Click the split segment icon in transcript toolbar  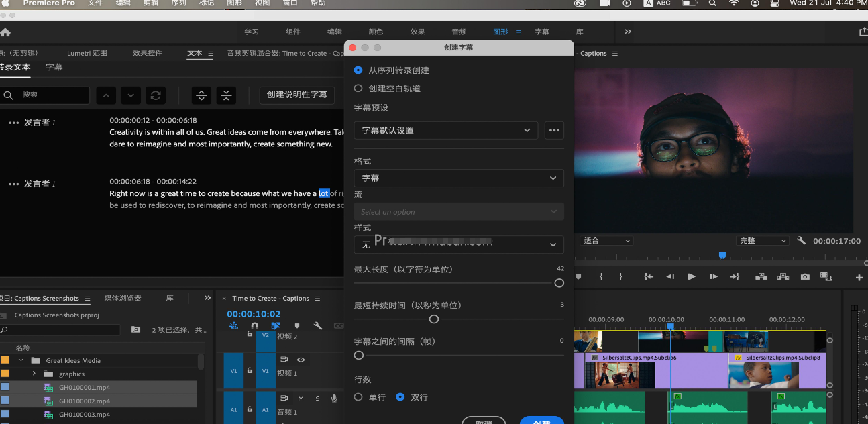click(x=201, y=95)
